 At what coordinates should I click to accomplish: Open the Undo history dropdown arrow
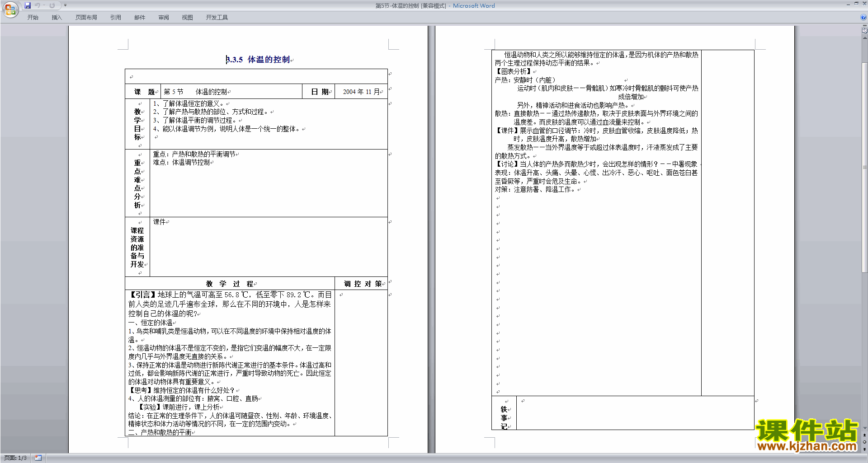(x=44, y=5)
